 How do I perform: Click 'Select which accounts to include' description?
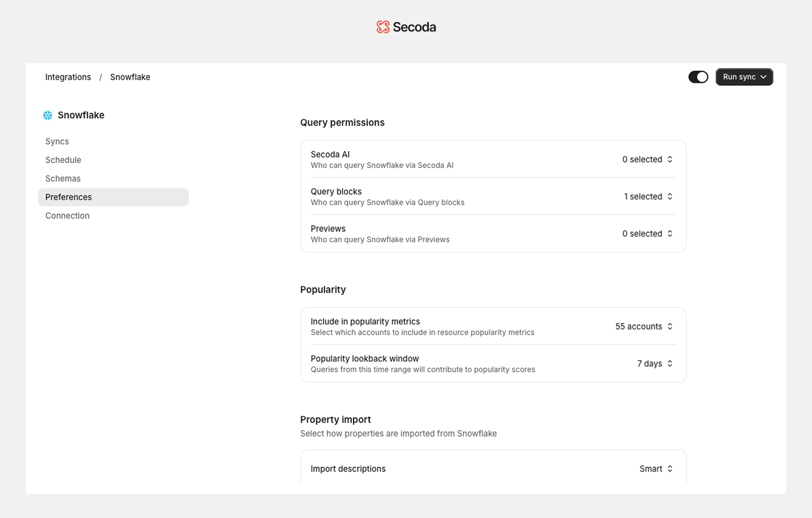[x=422, y=332]
